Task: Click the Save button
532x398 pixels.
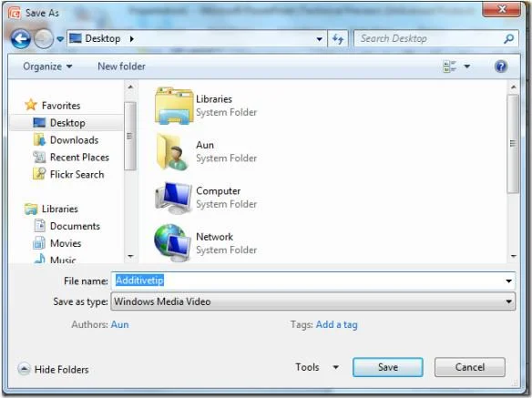Action: [388, 367]
